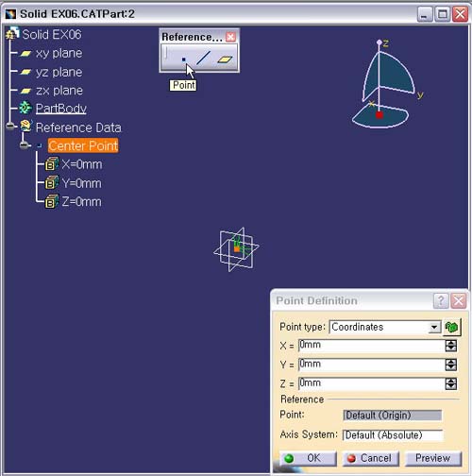
Task: Select the Plane tool in Reference toolbar
Action: pos(225,59)
